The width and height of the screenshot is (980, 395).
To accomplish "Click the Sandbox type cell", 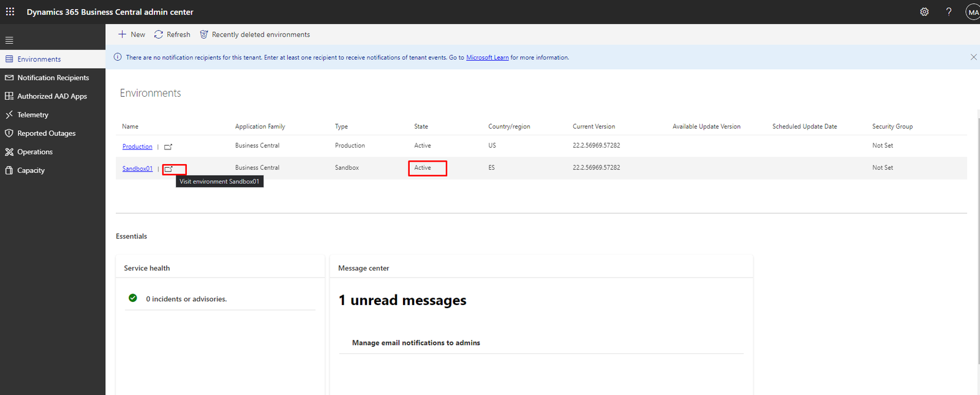I will tap(347, 168).
